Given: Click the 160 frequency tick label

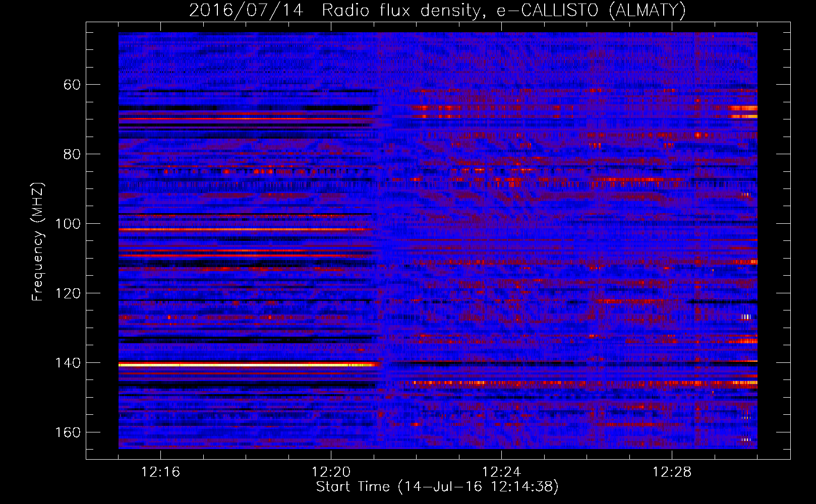Looking at the screenshot, I should (68, 432).
